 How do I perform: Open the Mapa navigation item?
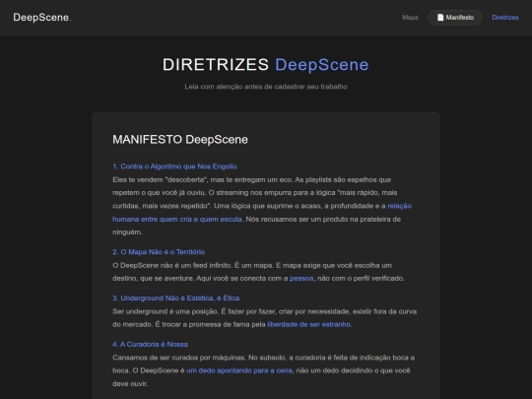[x=410, y=18]
